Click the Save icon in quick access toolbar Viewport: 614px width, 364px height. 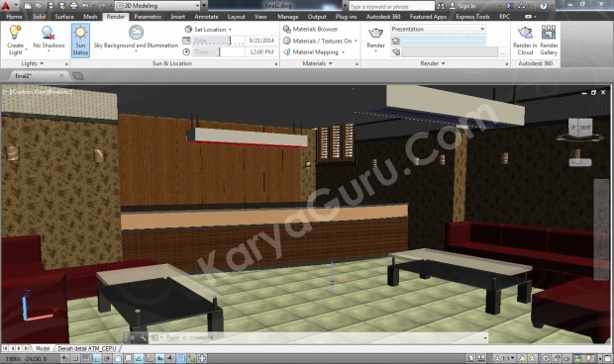pyautogui.click(x=51, y=6)
